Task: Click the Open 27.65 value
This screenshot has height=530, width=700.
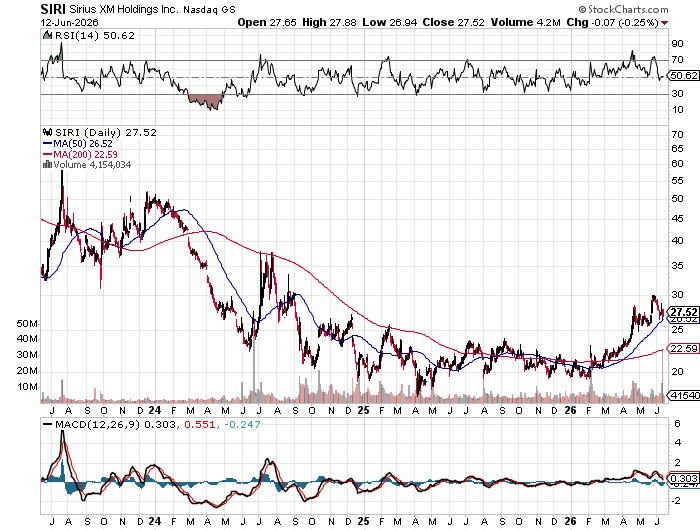Action: coord(267,22)
